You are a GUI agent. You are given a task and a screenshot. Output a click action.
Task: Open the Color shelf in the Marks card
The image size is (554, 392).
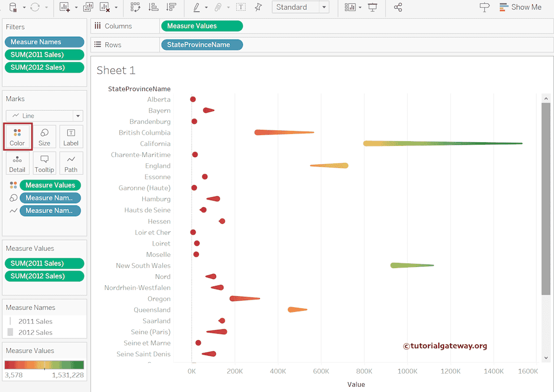[x=17, y=136]
